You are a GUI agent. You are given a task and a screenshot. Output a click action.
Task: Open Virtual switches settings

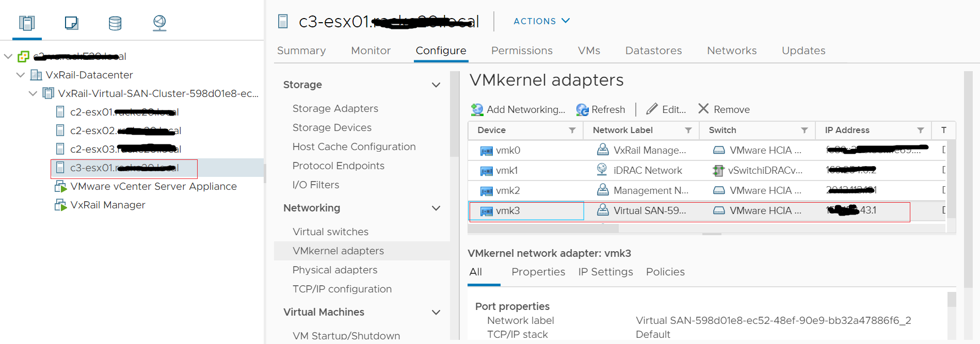pos(330,232)
